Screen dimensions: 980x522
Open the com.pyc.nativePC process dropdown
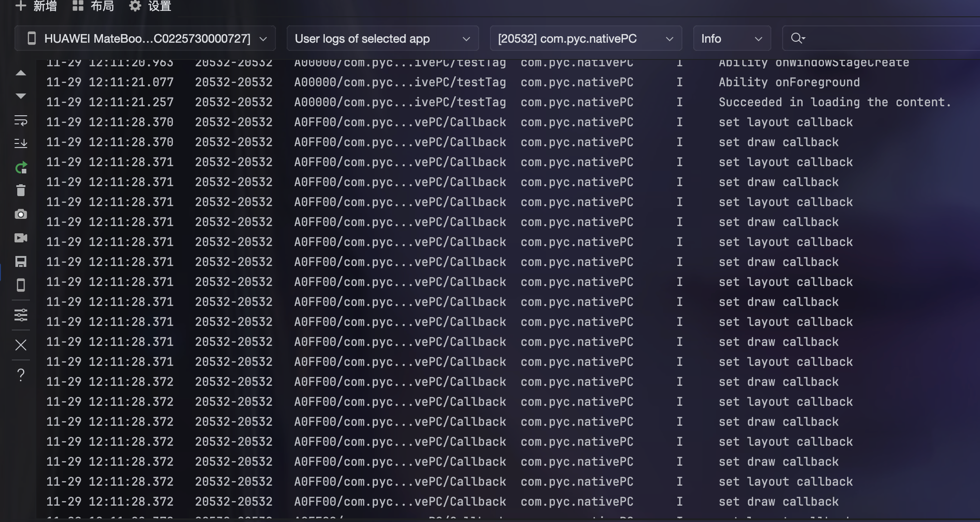click(x=585, y=39)
